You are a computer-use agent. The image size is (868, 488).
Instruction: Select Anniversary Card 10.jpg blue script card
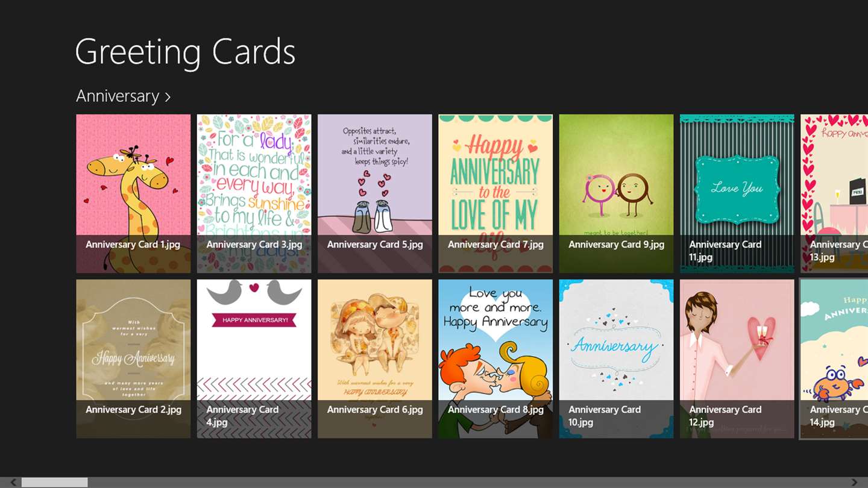click(616, 358)
